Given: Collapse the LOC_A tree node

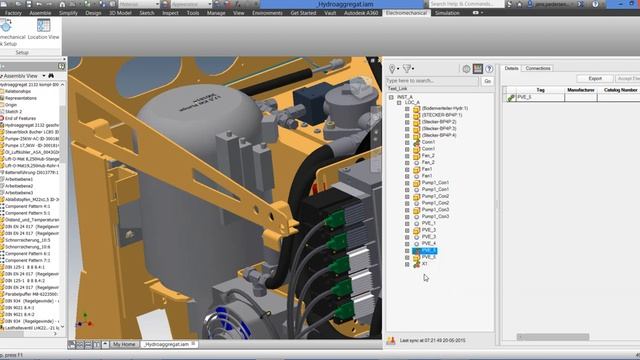Looking at the screenshot, I should [x=399, y=102].
